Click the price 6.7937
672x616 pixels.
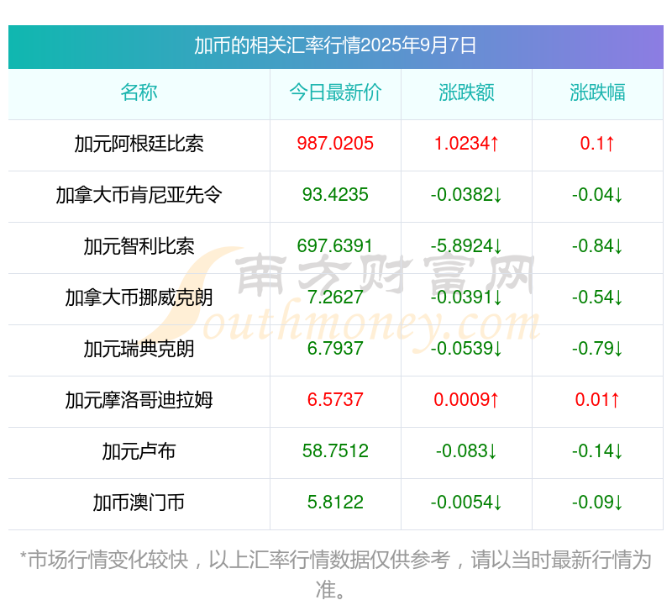[335, 349]
